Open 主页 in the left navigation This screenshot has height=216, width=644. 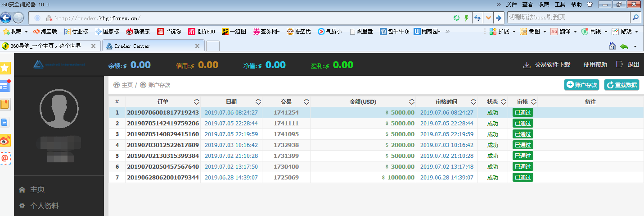point(37,189)
